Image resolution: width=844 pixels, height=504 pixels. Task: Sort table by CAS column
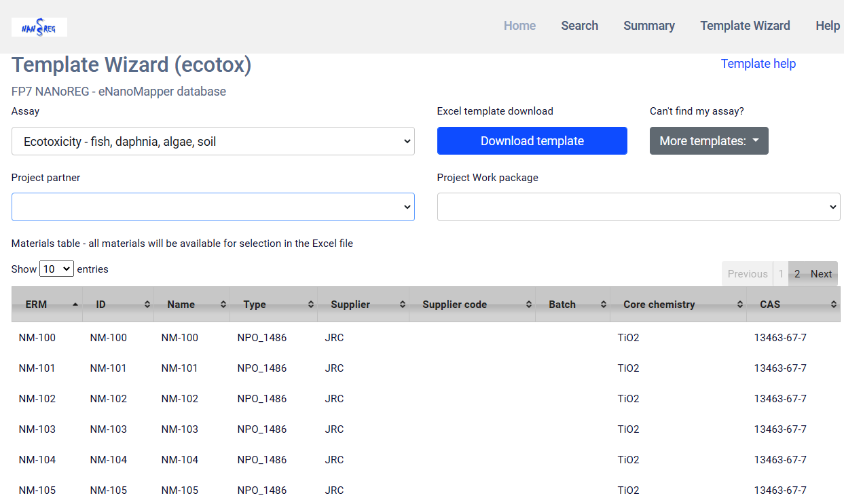tap(794, 305)
